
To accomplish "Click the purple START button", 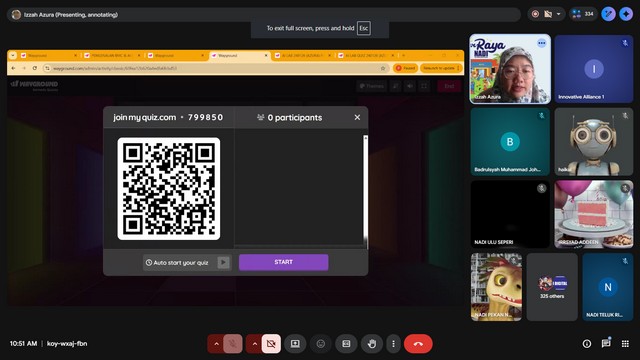I will (283, 262).
